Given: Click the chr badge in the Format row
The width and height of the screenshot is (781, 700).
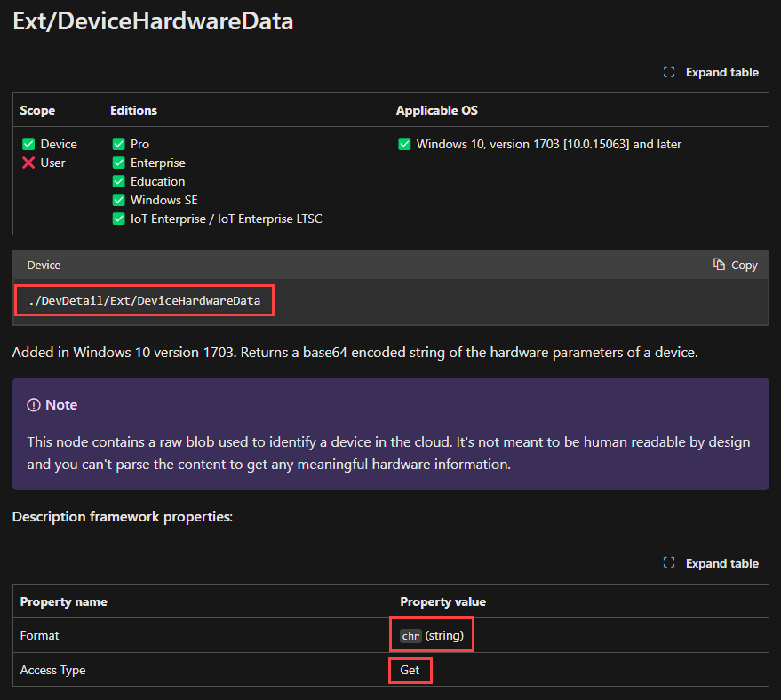Looking at the screenshot, I should [x=410, y=635].
